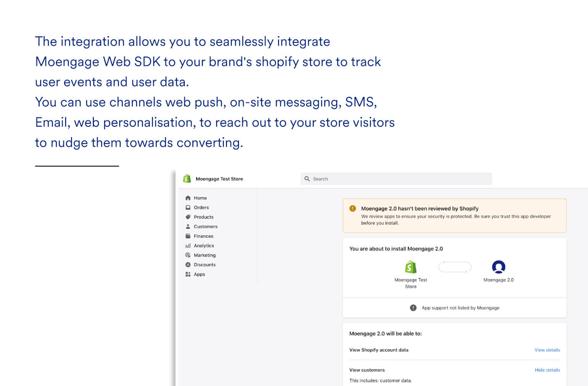
Task: Click 'View Shopify account data' label
Action: coord(379,350)
